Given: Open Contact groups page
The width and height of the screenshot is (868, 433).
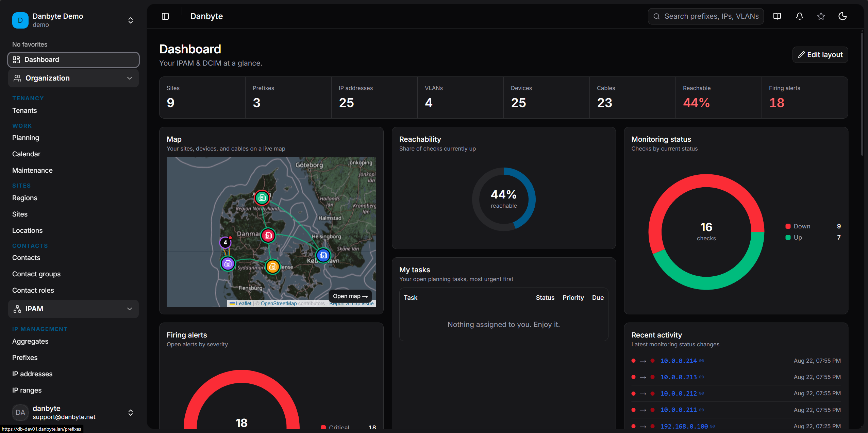Looking at the screenshot, I should tap(36, 274).
